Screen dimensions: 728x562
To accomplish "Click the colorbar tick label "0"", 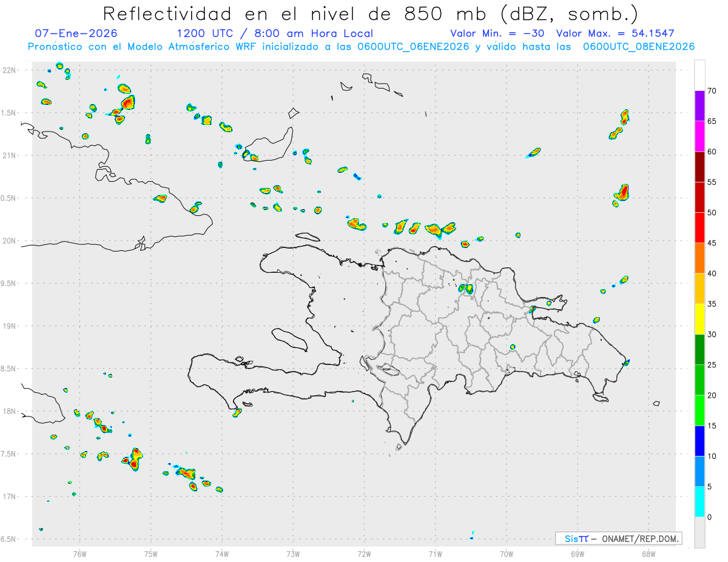I will [710, 518].
